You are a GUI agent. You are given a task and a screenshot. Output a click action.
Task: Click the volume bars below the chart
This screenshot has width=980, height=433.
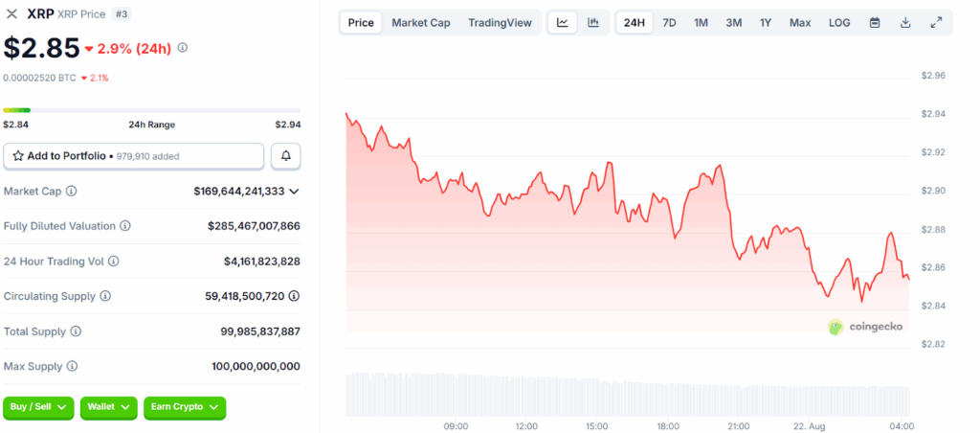[x=628, y=395]
